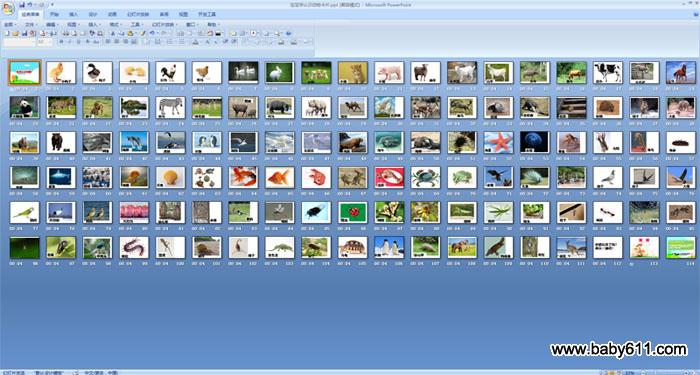700x375 pixels.
Task: Switch to the 插入 ribbon tab
Action: 73,14
